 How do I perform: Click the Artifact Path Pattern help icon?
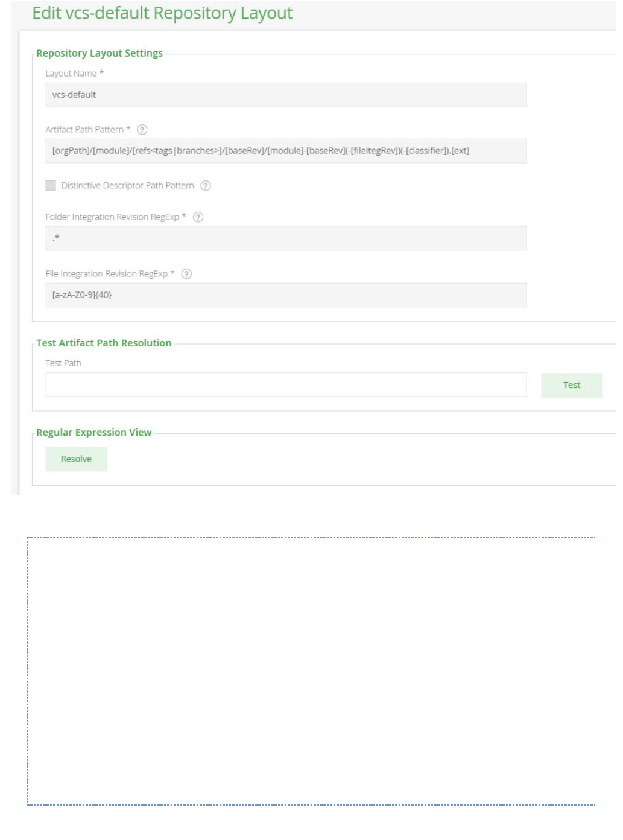coord(142,130)
